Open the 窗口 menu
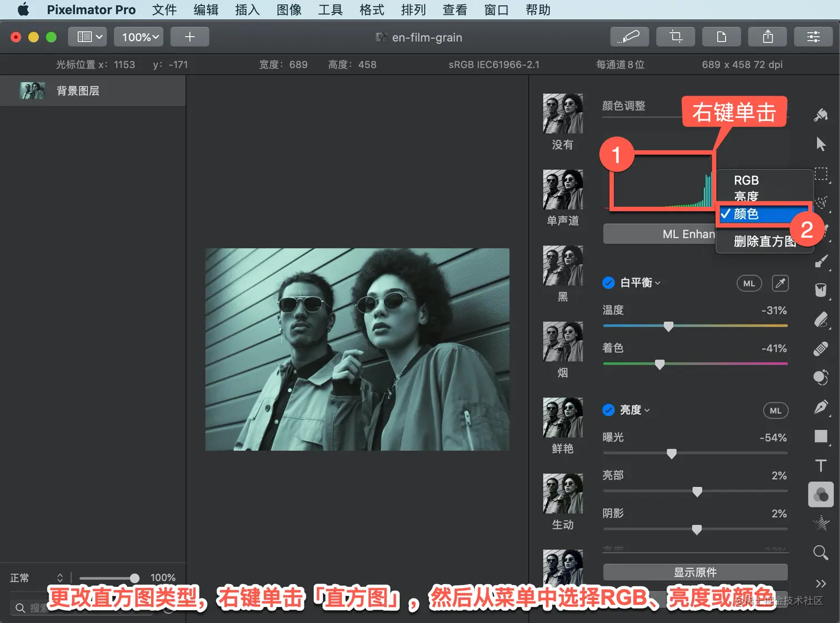Screen dimensions: 840x623 click(x=496, y=10)
